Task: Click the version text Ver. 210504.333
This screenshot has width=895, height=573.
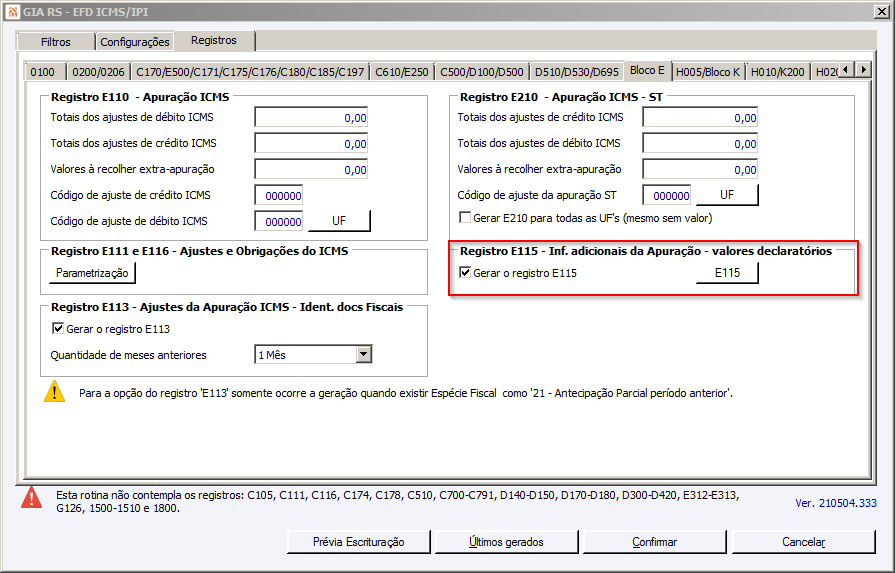Action: click(836, 503)
